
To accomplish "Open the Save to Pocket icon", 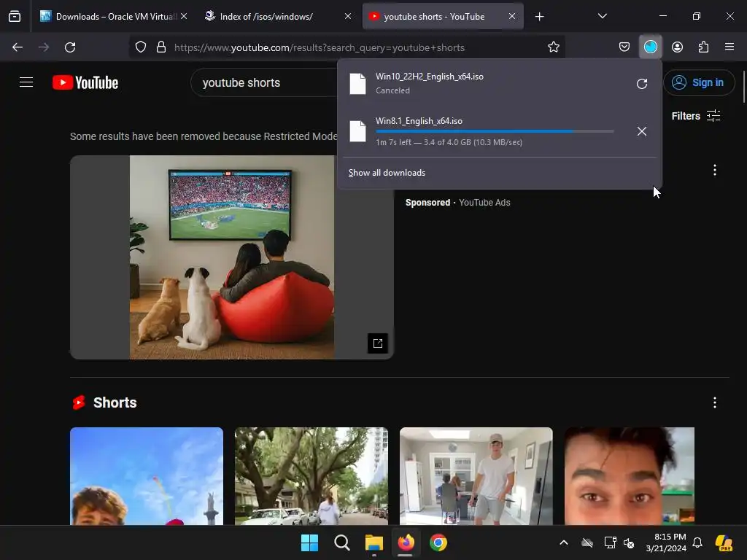I will point(624,47).
